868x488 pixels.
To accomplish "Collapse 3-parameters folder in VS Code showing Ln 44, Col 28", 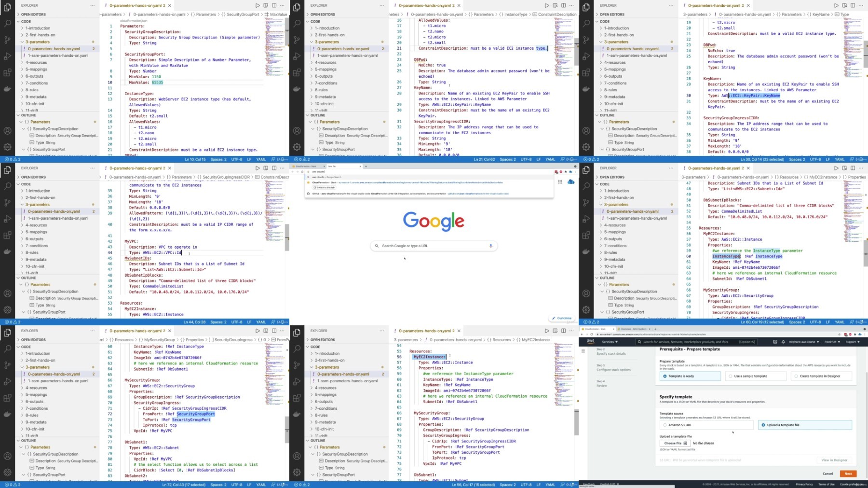I will click(57, 205).
